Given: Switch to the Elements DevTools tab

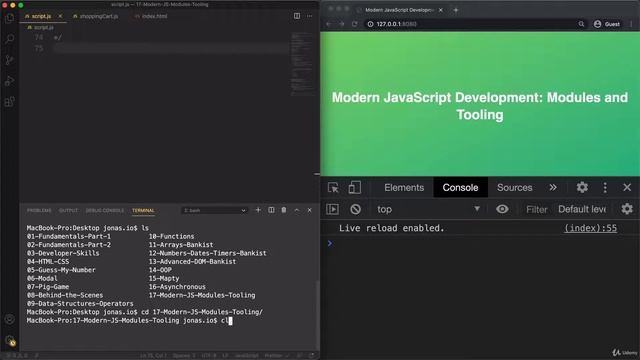Looking at the screenshot, I should coord(404,187).
